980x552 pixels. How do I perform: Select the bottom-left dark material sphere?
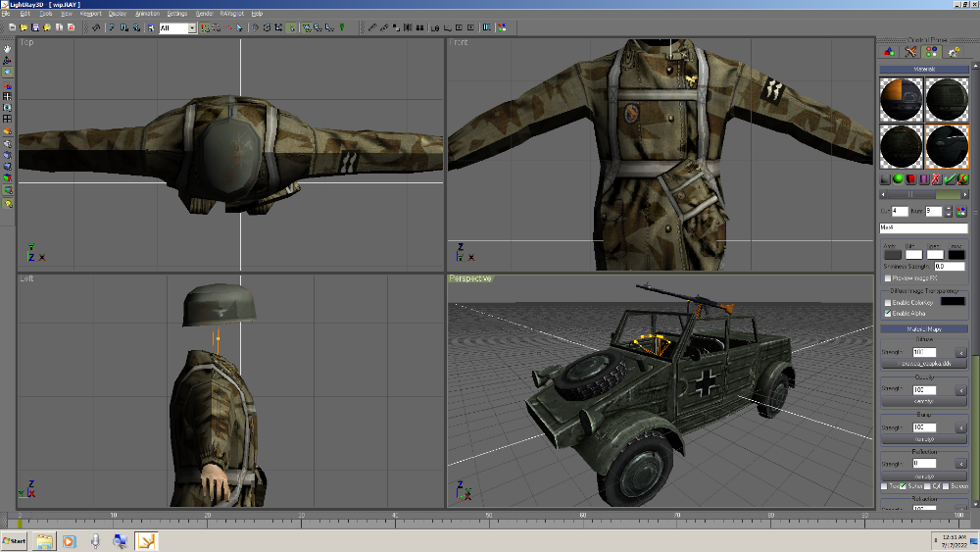pyautogui.click(x=902, y=146)
